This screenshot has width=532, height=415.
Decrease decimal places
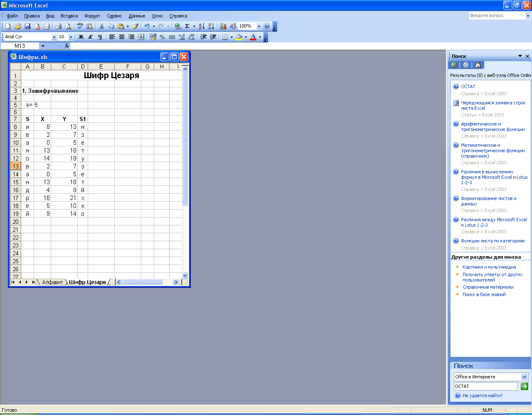(x=191, y=37)
